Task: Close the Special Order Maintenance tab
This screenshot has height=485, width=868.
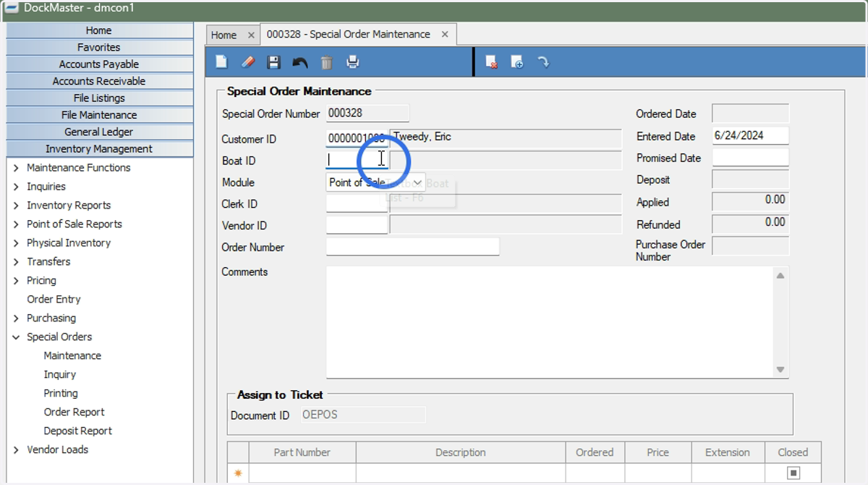Action: pyautogui.click(x=445, y=34)
